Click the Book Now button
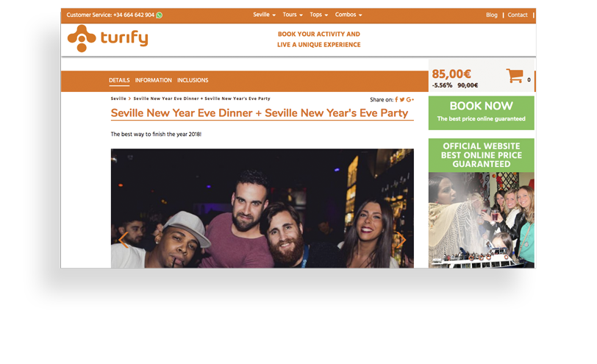Screen dimensions: 597x364 [482, 113]
